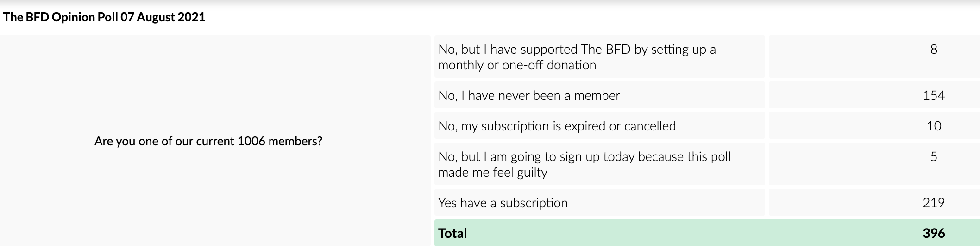The height and width of the screenshot is (248, 980).
Task: Click the word 'Poll' in the heading
Action: [107, 17]
